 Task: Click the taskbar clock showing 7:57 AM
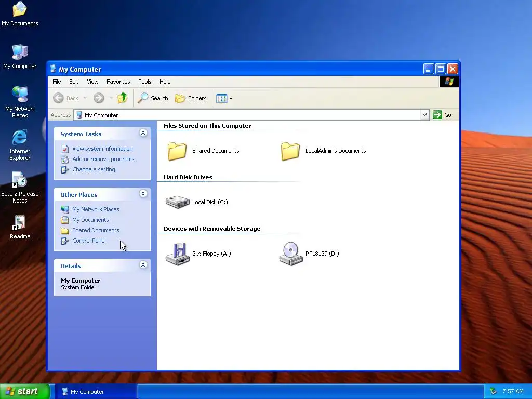513,391
